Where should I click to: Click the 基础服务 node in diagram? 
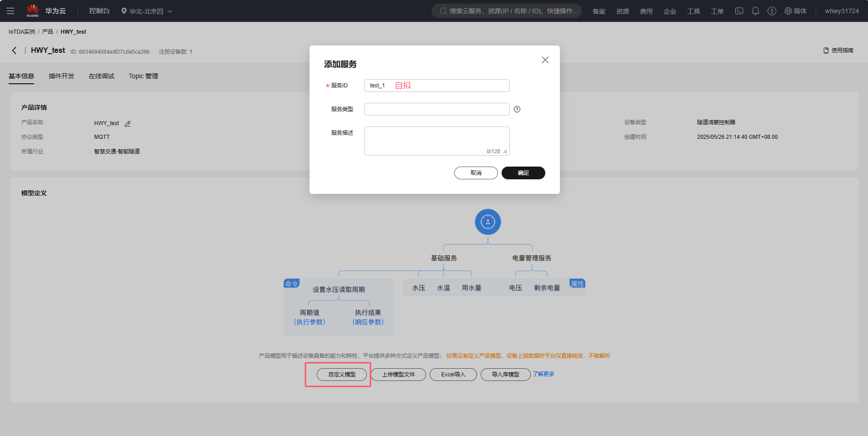pos(444,258)
